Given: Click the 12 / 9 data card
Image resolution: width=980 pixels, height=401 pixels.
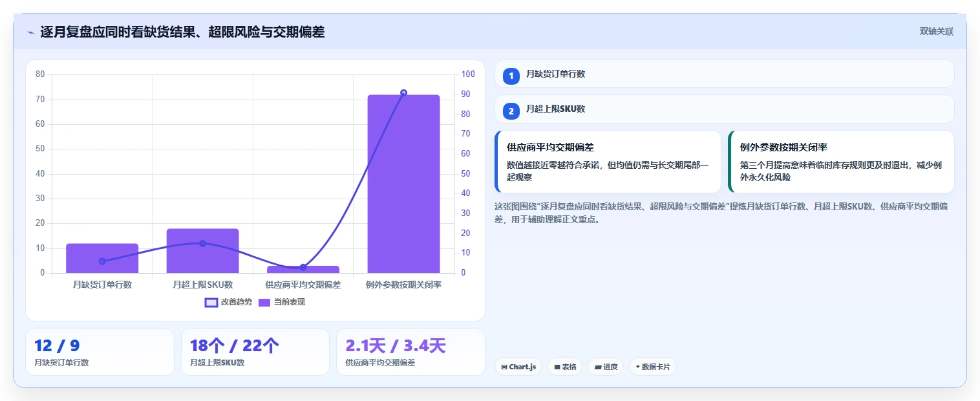Looking at the screenshot, I should 100,352.
